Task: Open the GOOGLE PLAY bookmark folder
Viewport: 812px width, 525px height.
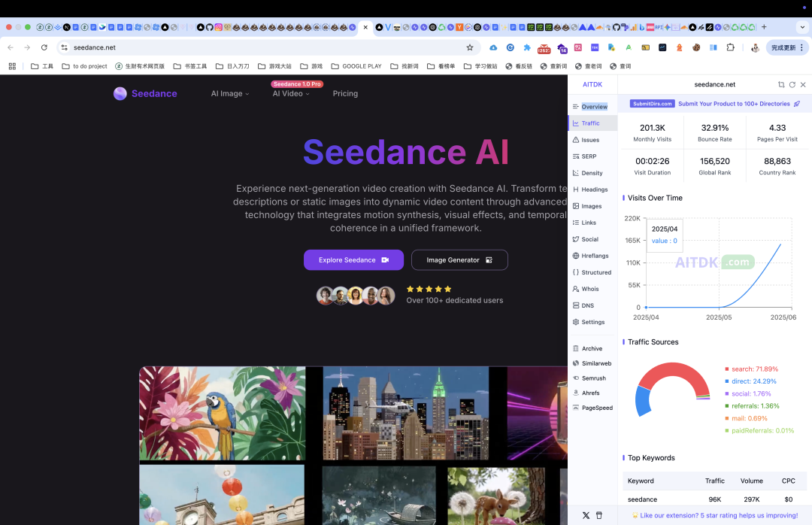Action: click(x=356, y=66)
